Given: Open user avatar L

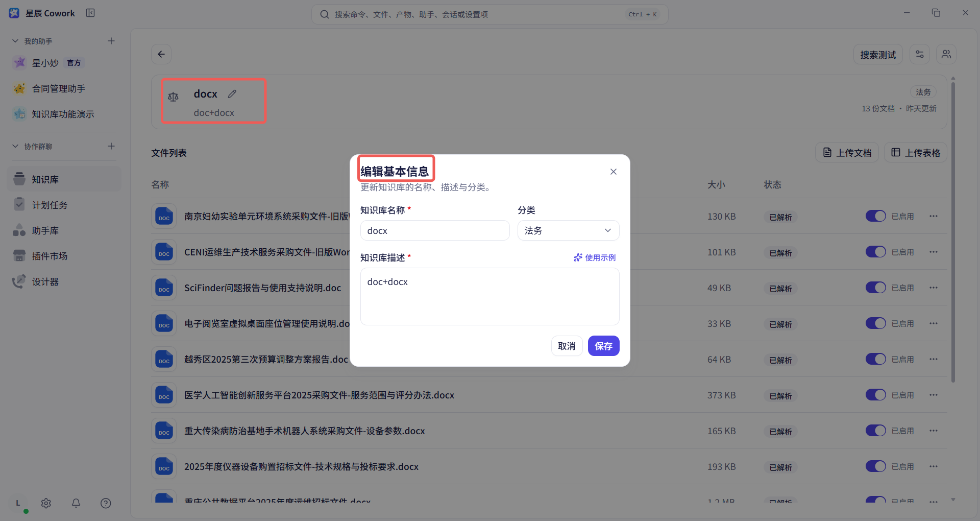Looking at the screenshot, I should [18, 503].
